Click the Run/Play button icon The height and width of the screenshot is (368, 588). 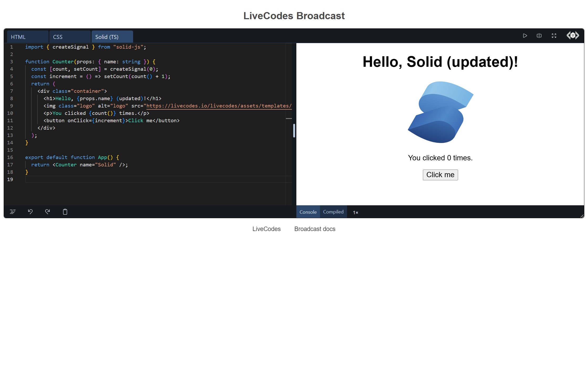(525, 36)
